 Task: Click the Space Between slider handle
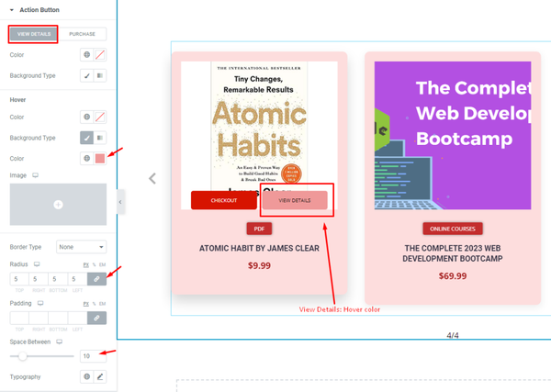point(22,356)
